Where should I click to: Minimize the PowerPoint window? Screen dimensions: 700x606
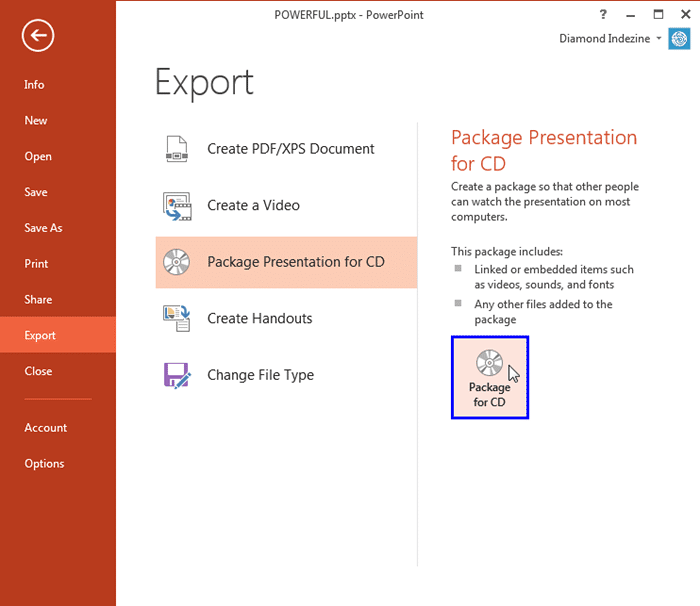631,14
